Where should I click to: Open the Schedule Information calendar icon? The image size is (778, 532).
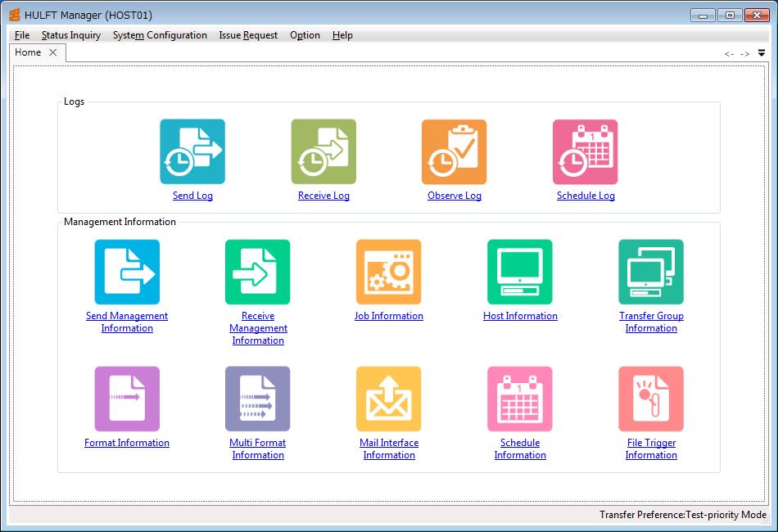point(519,399)
